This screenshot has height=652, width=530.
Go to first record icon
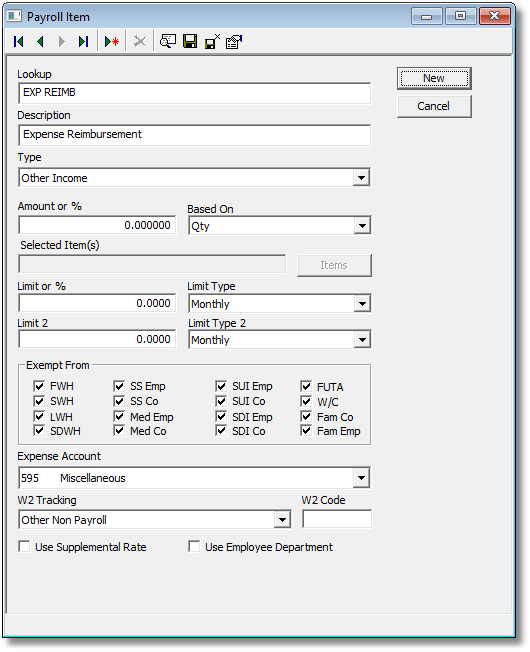pos(19,42)
